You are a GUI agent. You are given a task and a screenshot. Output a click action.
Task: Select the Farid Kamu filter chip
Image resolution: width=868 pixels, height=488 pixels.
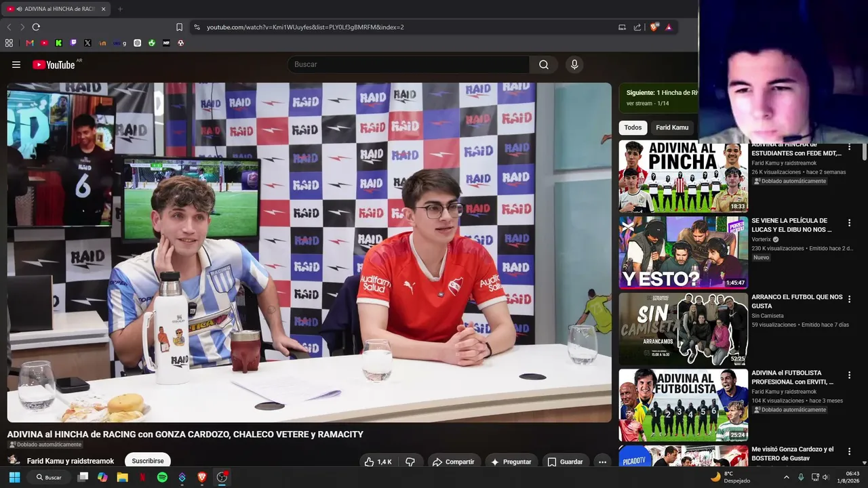[x=672, y=127]
